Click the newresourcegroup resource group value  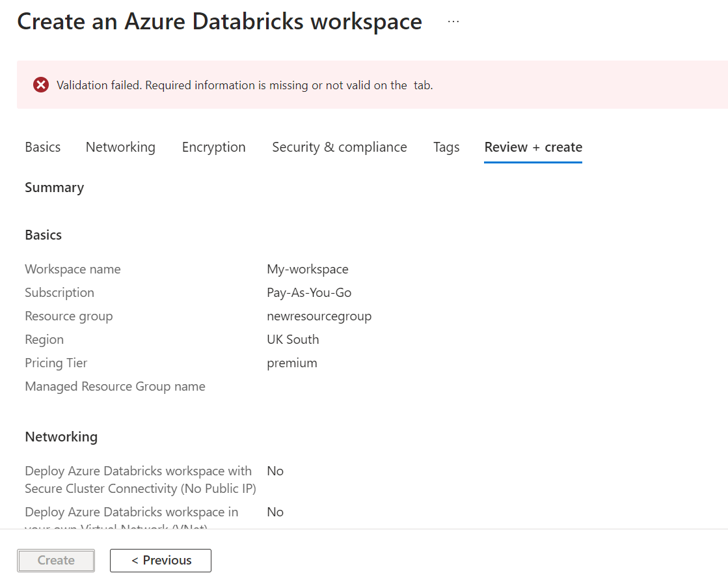[319, 316]
